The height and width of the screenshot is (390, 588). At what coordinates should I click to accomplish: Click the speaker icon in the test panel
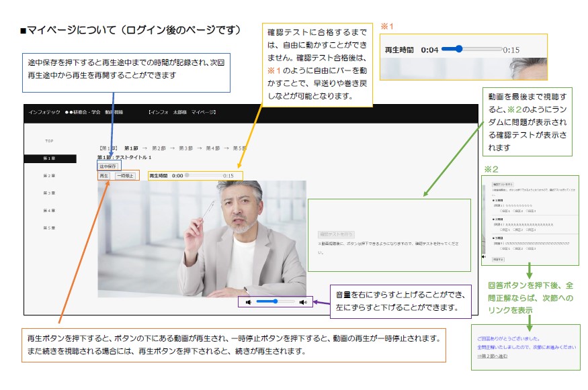(483, 256)
